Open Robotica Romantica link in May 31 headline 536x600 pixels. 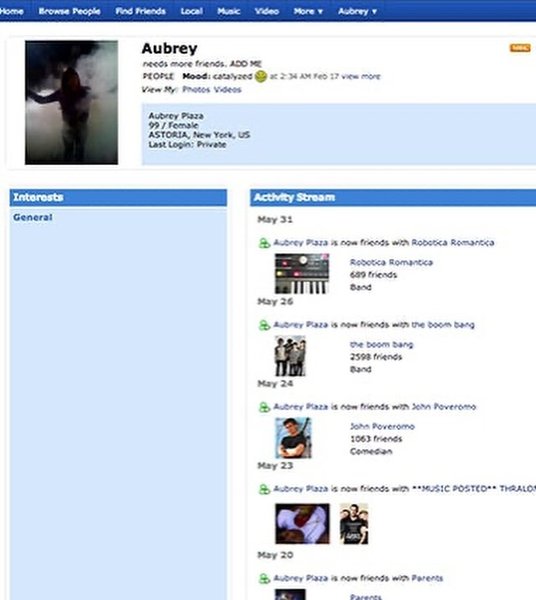(x=453, y=243)
